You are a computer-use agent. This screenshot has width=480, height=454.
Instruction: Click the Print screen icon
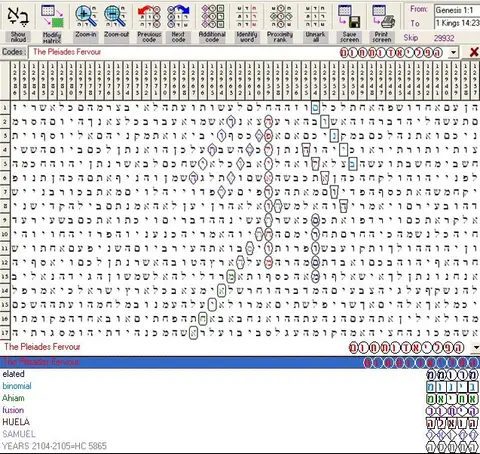click(x=383, y=16)
